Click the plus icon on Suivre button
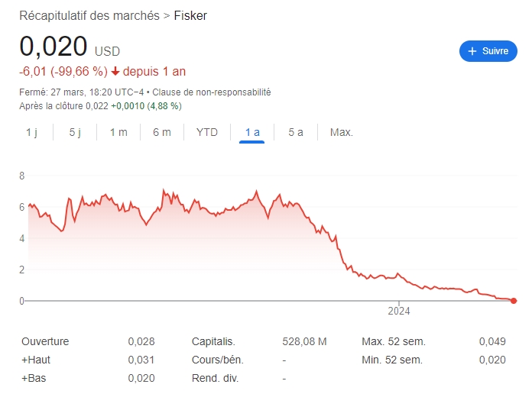 (x=472, y=51)
